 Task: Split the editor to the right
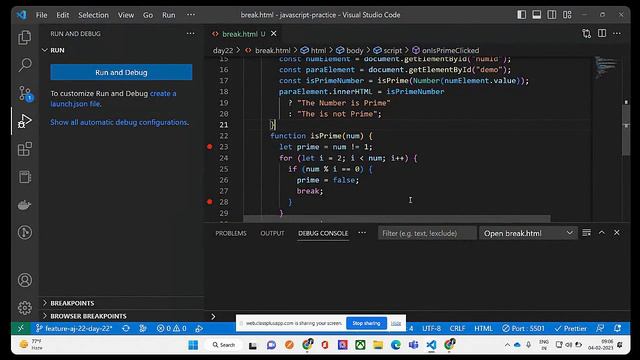(602, 33)
